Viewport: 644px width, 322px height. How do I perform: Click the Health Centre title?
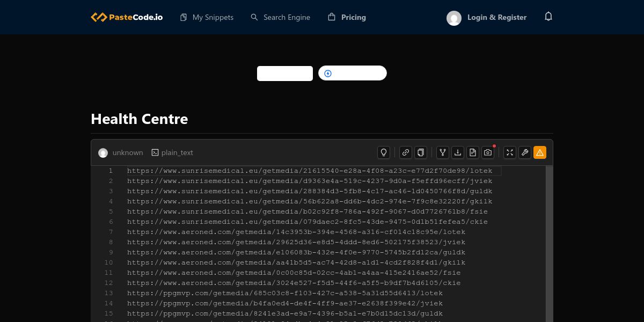pos(140,119)
